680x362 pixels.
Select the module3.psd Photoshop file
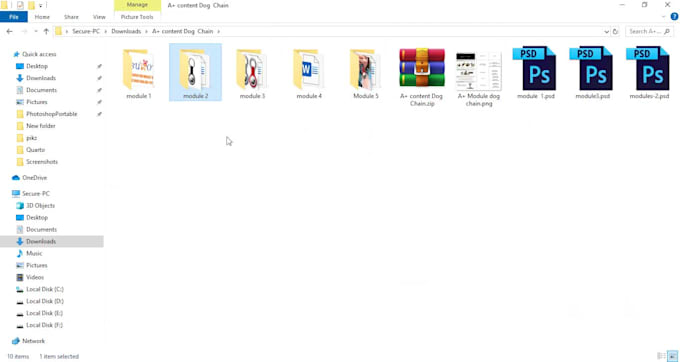tap(592, 73)
